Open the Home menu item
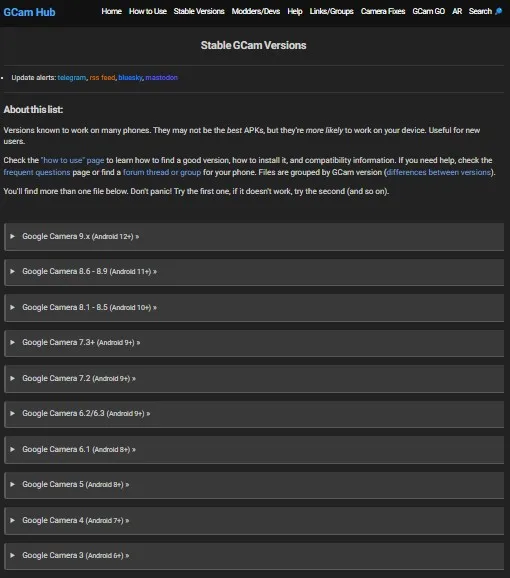 111,11
